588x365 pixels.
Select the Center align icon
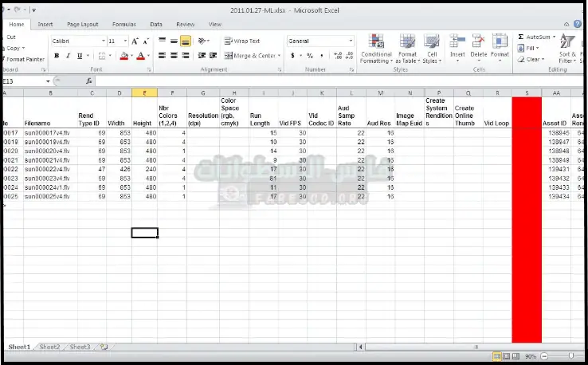(174, 56)
